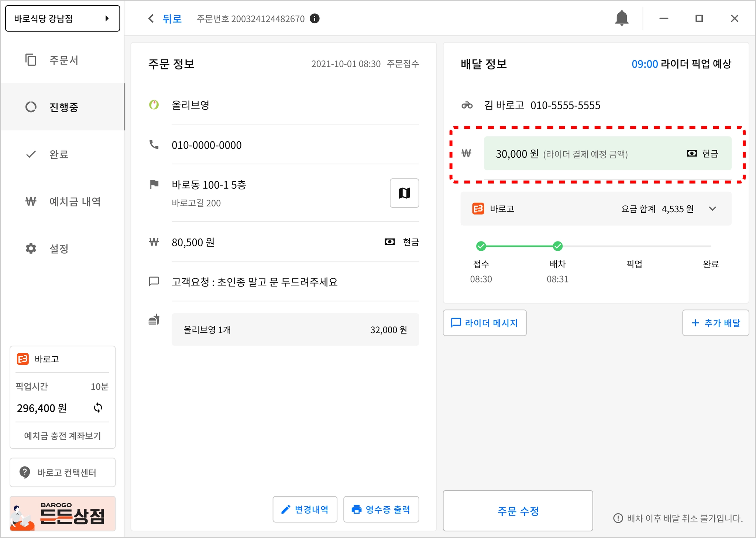Viewport: 756px width, 538px height.
Task: Send a 라이더 메시지 to rider
Action: (x=484, y=323)
